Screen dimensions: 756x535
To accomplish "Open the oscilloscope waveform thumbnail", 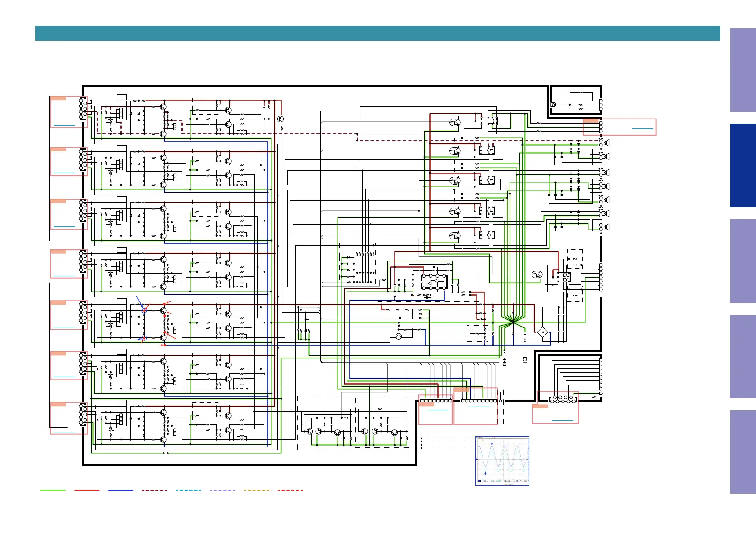I will click(x=502, y=461).
